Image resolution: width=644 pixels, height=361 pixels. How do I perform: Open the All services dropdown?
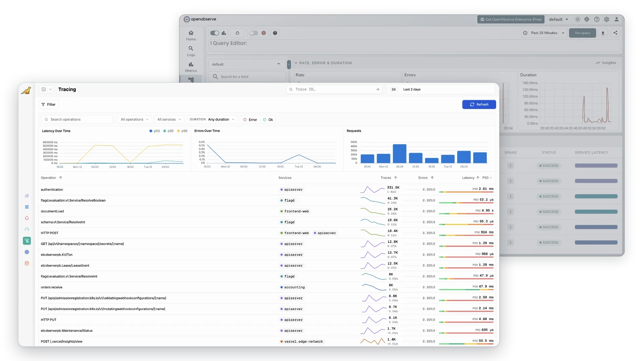click(x=169, y=120)
